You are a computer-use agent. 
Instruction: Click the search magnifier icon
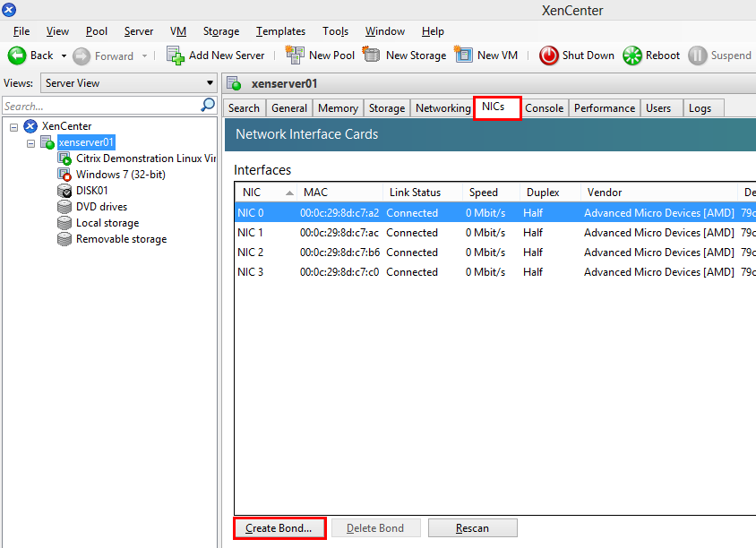pos(208,106)
